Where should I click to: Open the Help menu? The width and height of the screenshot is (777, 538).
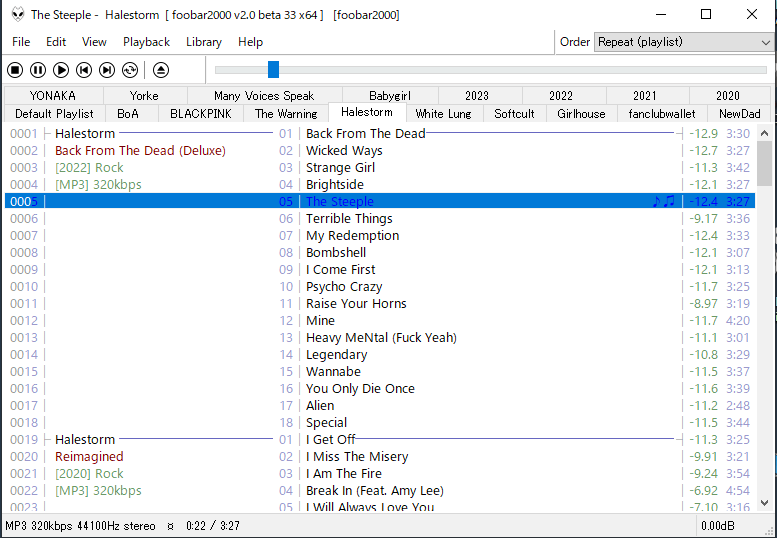(x=250, y=42)
